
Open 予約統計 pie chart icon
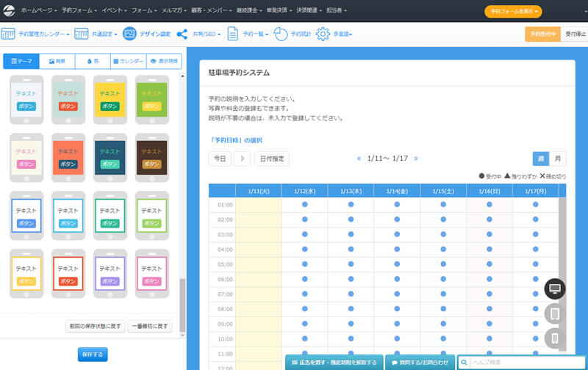tap(280, 34)
